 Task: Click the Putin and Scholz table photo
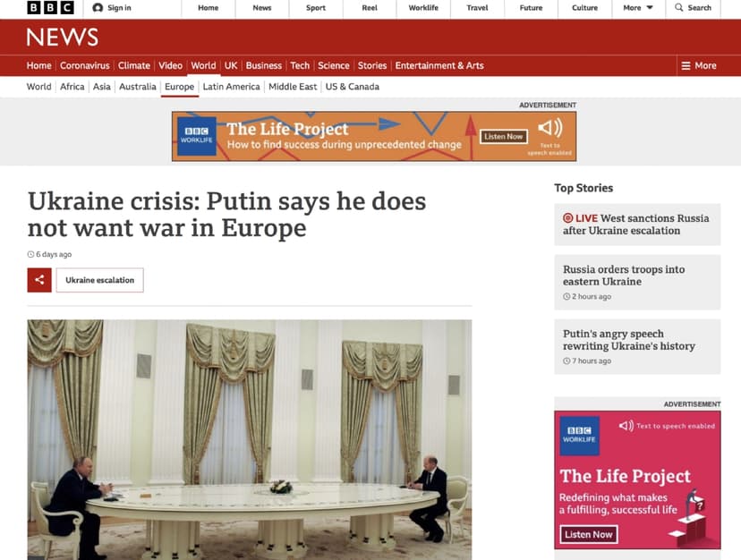[250, 439]
